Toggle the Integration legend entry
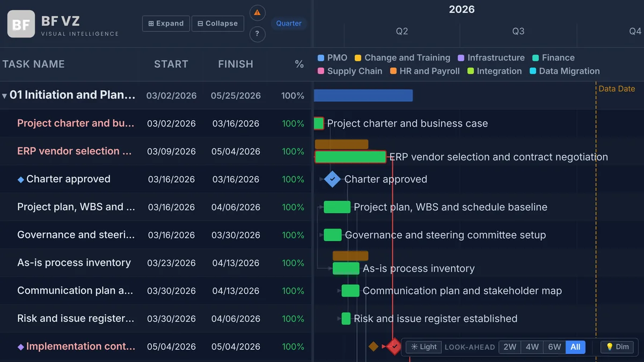The height and width of the screenshot is (362, 644). click(494, 71)
